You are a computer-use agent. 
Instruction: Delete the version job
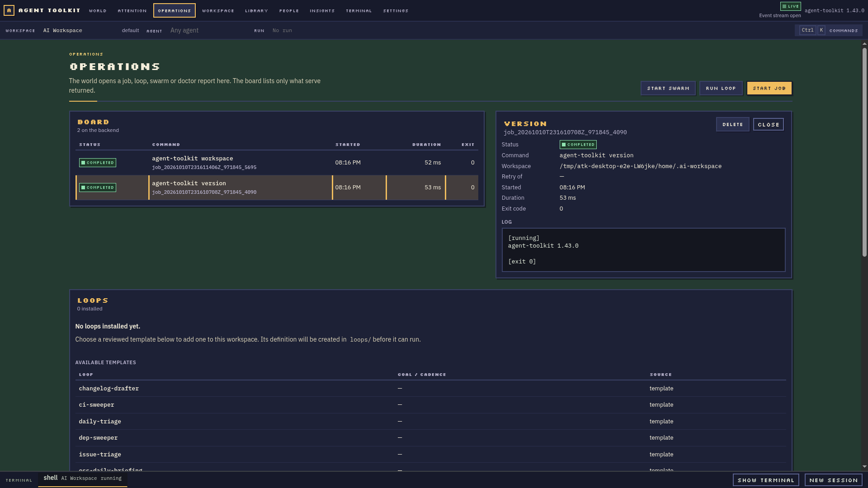point(732,124)
